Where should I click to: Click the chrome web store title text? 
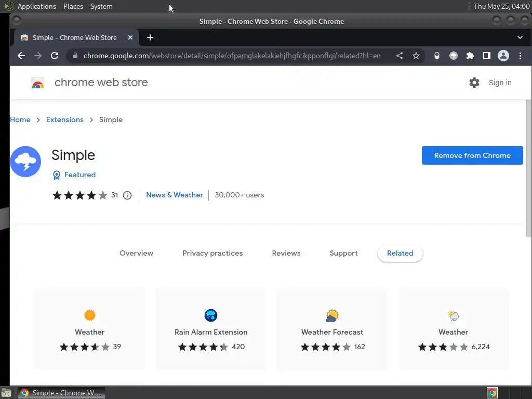(x=101, y=83)
